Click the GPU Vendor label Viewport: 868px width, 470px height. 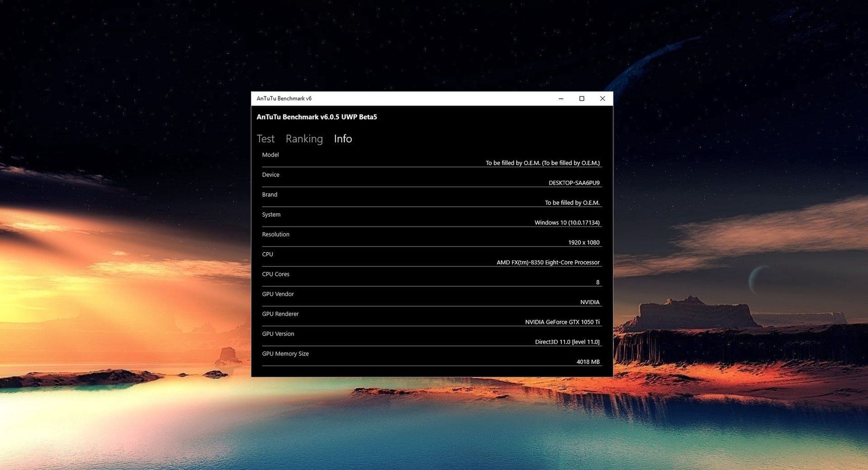click(x=278, y=294)
